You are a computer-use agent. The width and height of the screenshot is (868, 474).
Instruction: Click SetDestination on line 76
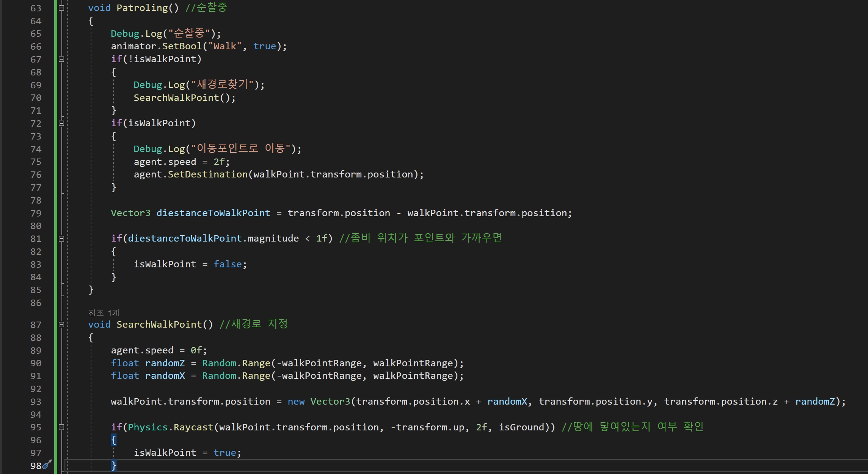[208, 174]
